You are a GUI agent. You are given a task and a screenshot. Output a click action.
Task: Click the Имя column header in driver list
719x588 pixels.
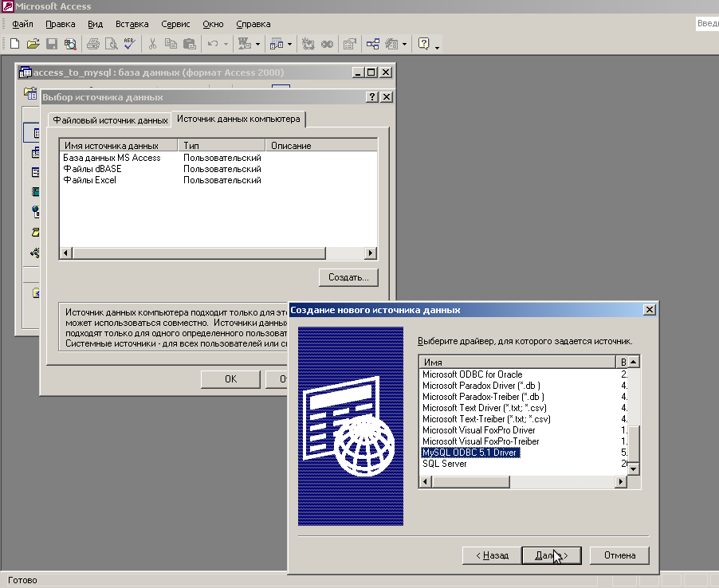coord(517,362)
